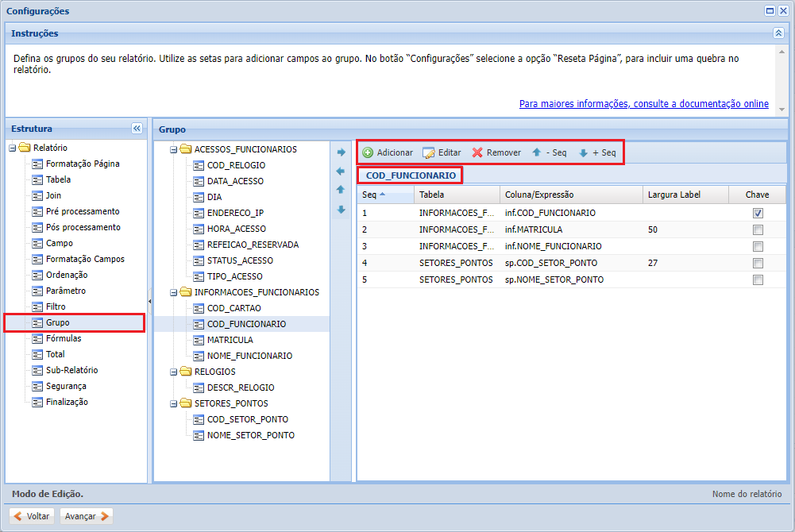The width and height of the screenshot is (795, 532).
Task: Collapse the Estrutura panel with double-arrow icon
Action: [x=137, y=129]
